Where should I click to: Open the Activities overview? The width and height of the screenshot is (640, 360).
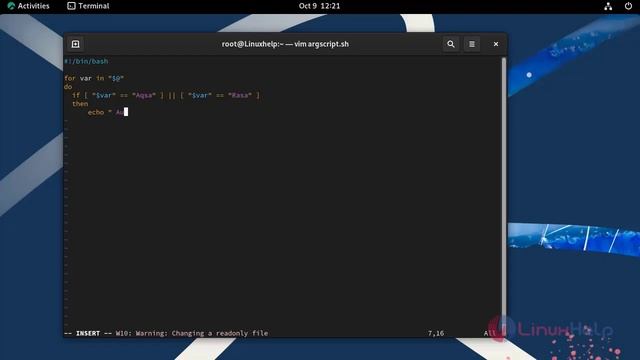(28, 6)
